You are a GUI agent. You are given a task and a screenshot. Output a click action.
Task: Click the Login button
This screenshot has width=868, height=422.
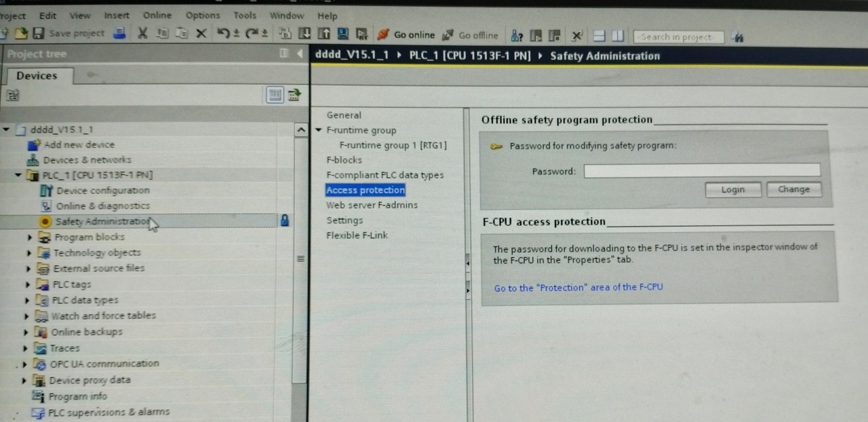pyautogui.click(x=732, y=190)
